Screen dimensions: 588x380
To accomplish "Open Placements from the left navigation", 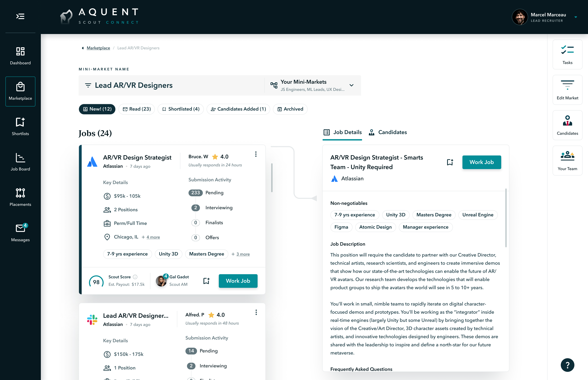I will coord(20,197).
